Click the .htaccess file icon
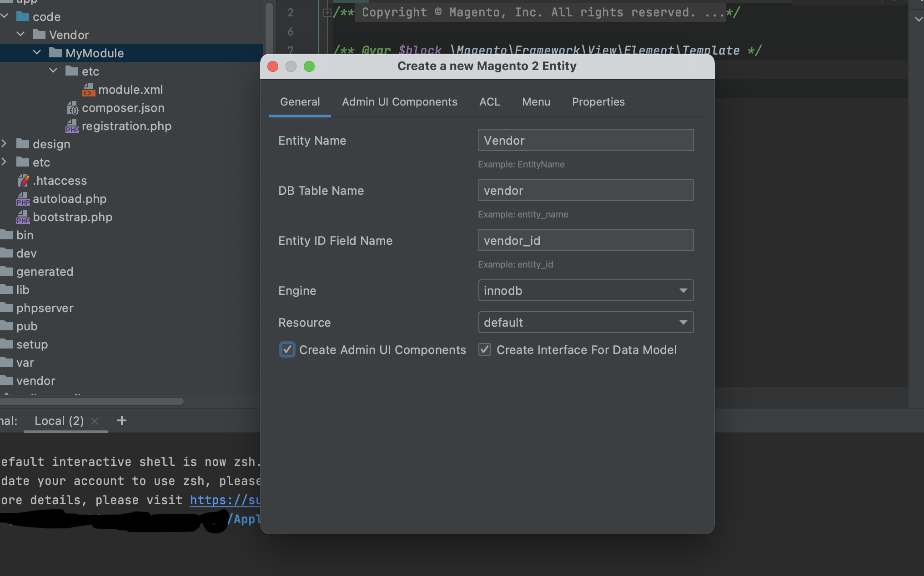The image size is (924, 576). coord(23,181)
